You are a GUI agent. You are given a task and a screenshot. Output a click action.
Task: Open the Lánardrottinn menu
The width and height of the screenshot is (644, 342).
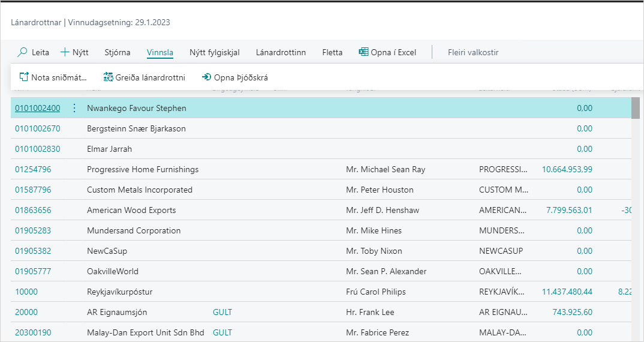tap(281, 52)
